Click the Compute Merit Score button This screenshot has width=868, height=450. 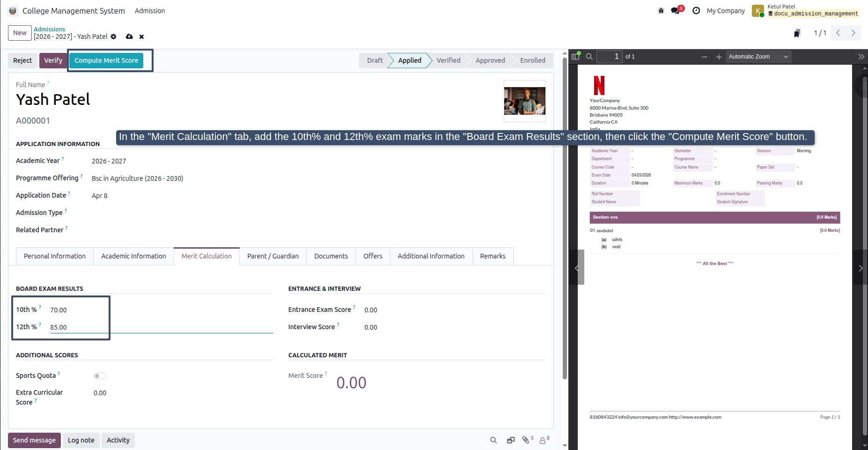point(106,60)
